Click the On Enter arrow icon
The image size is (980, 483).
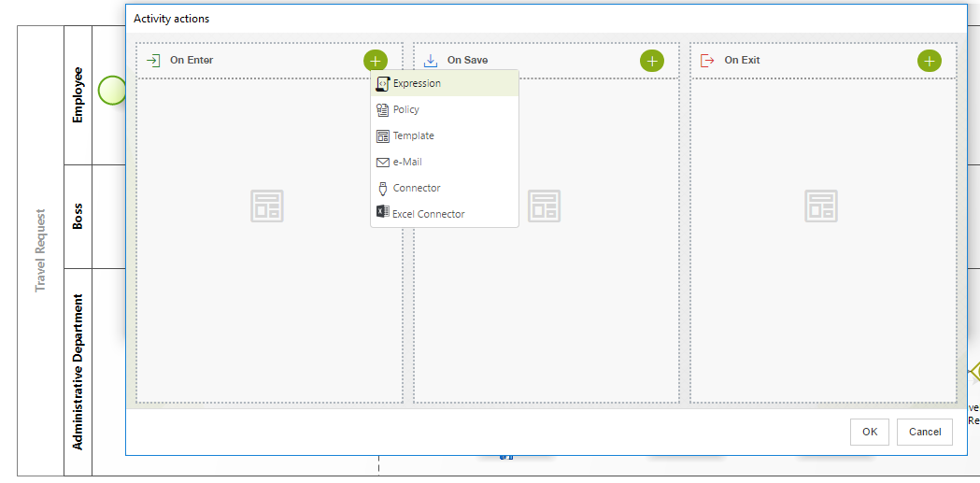[x=153, y=61]
